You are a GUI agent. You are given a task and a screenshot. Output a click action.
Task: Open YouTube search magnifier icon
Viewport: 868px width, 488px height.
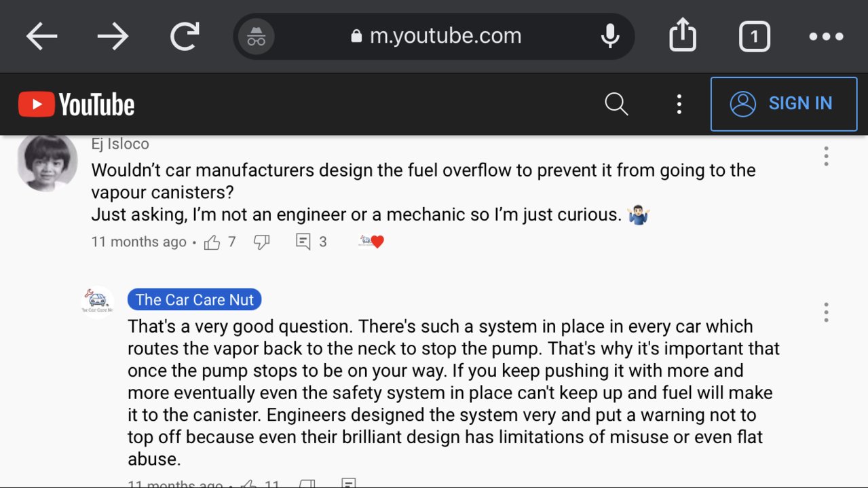[x=616, y=104]
